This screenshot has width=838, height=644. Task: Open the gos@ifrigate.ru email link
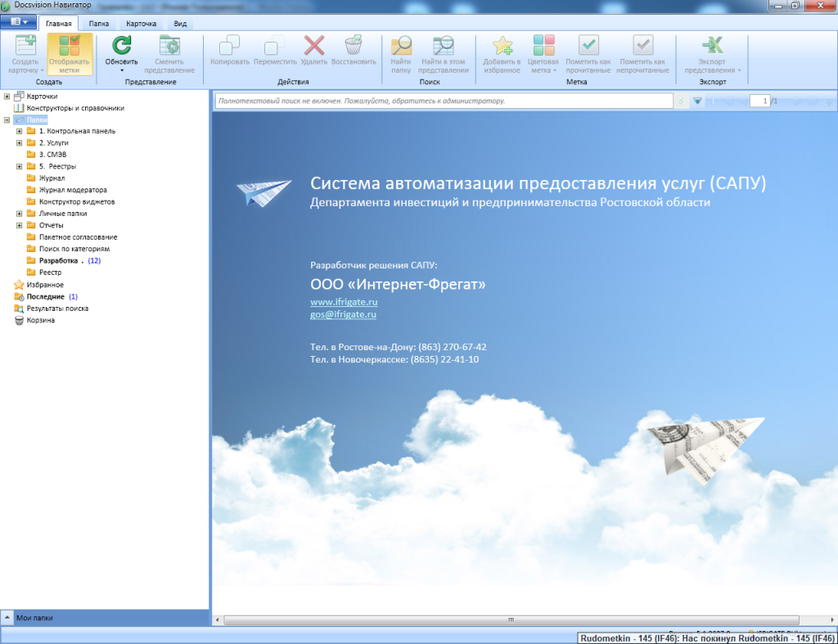pos(343,314)
